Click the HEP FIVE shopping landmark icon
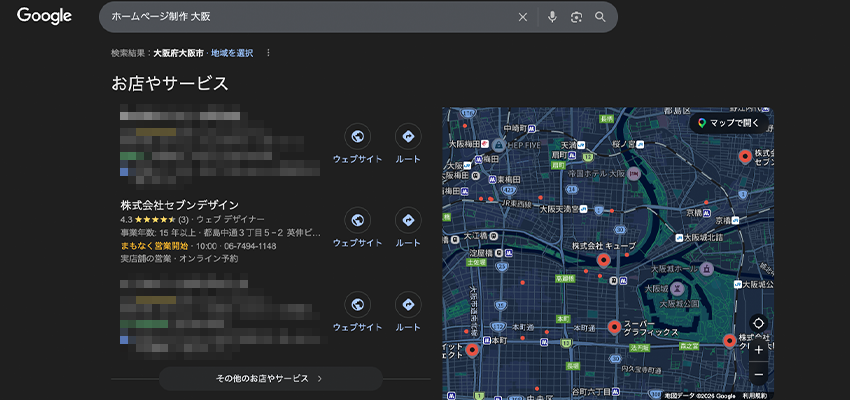850x400 pixels. coord(499,144)
